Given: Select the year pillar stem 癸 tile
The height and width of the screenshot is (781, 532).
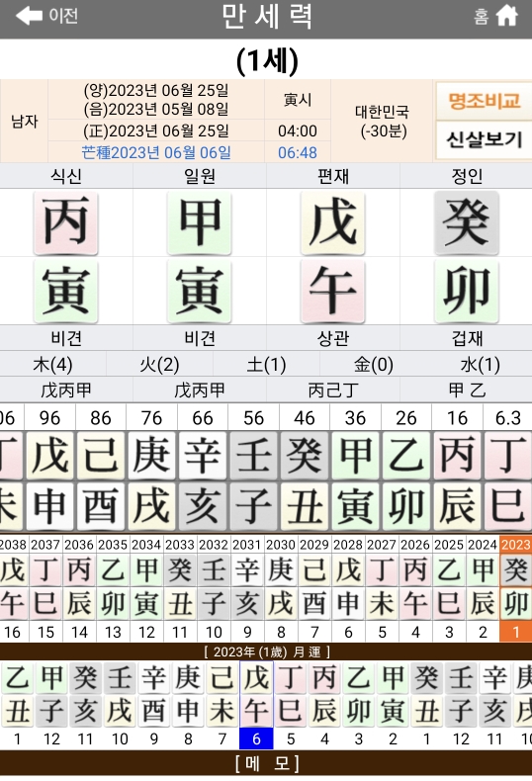Looking at the screenshot, I should (467, 222).
